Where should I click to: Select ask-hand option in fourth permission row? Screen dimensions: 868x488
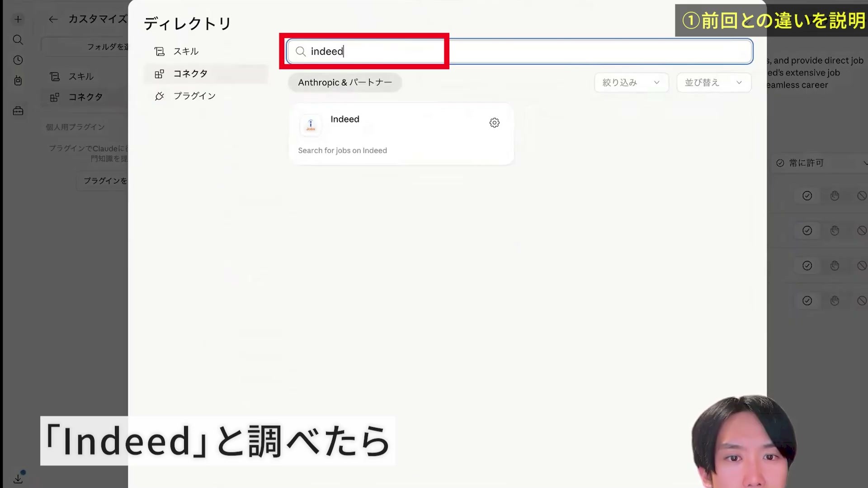pos(835,301)
